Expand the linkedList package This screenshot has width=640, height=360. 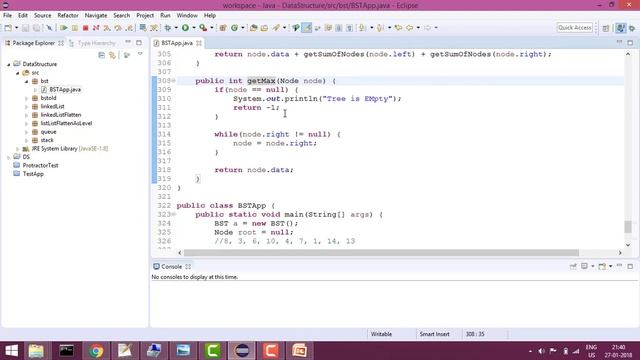pos(27,107)
